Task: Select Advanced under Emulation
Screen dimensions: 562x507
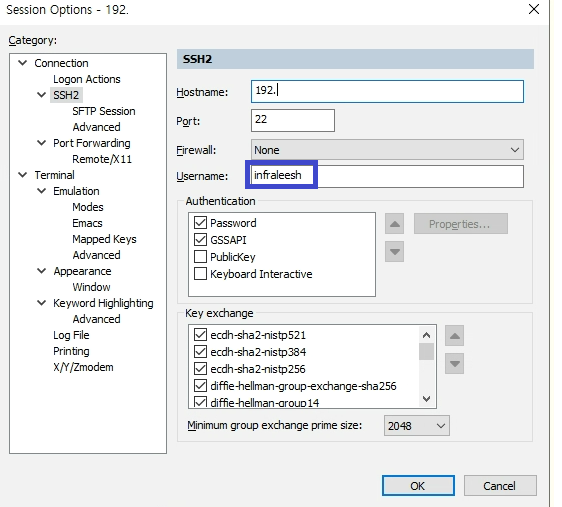Action: point(96,255)
